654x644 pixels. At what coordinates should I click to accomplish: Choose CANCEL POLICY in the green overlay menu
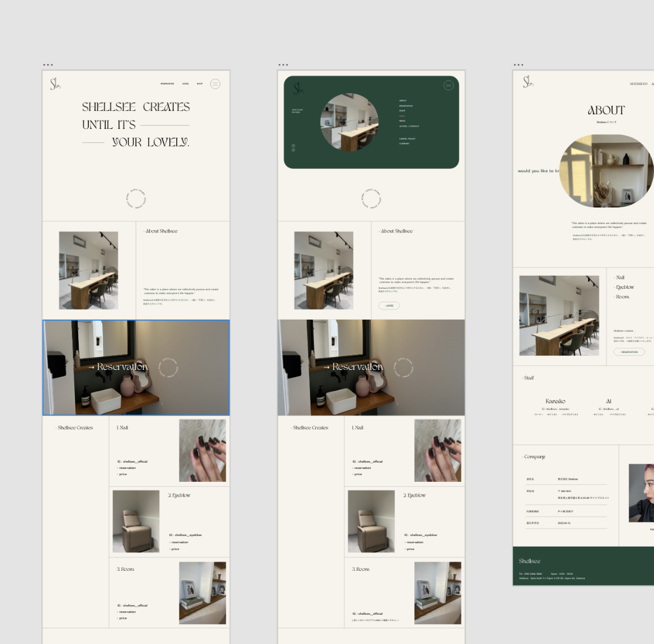[407, 138]
